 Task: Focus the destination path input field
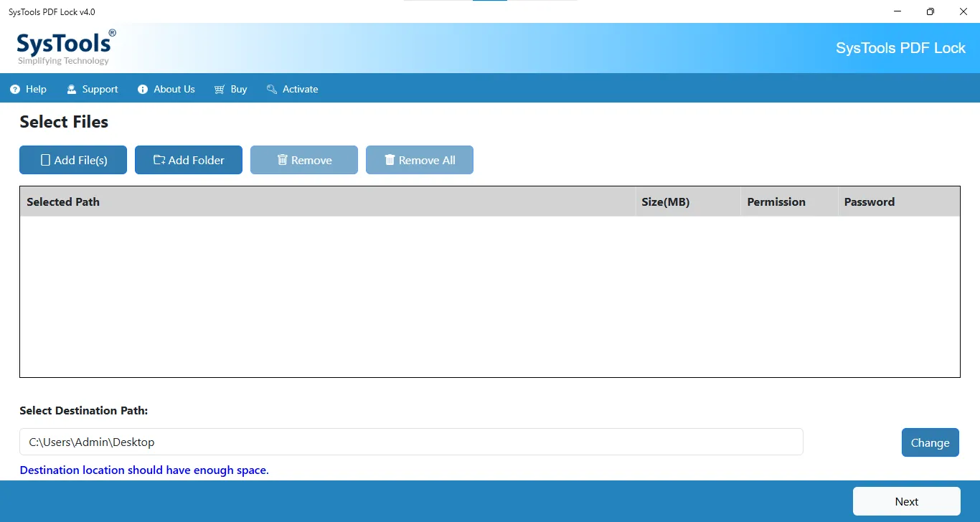(x=411, y=442)
